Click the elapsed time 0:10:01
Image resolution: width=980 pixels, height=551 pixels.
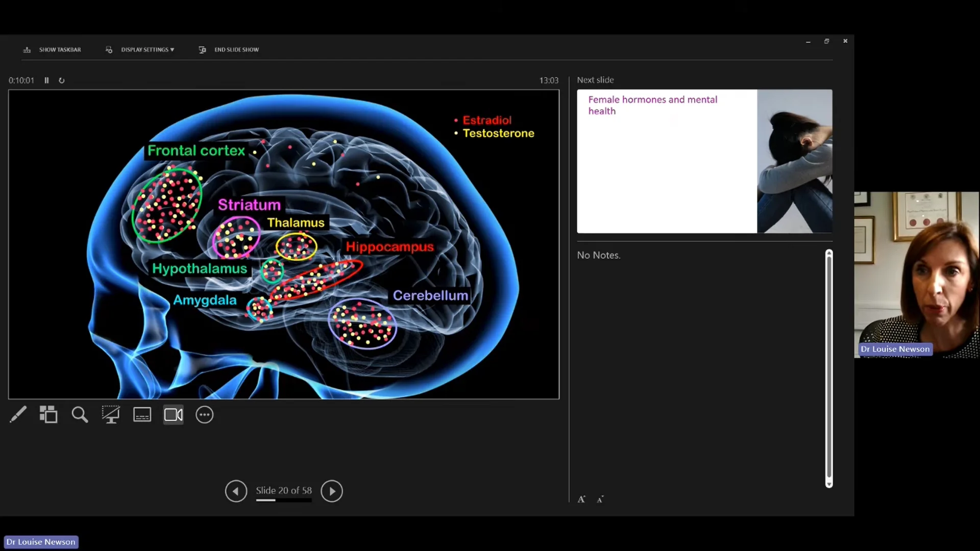pyautogui.click(x=21, y=81)
